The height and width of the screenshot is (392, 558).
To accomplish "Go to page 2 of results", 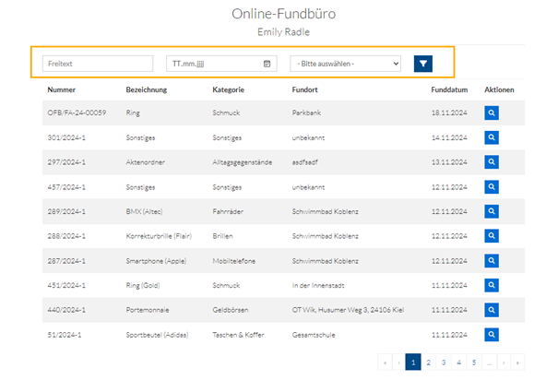I will coord(429,362).
